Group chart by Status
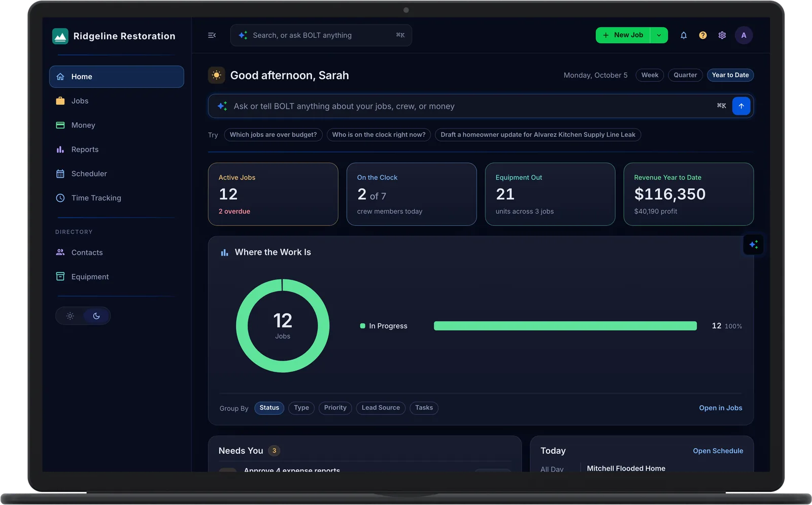 point(269,408)
